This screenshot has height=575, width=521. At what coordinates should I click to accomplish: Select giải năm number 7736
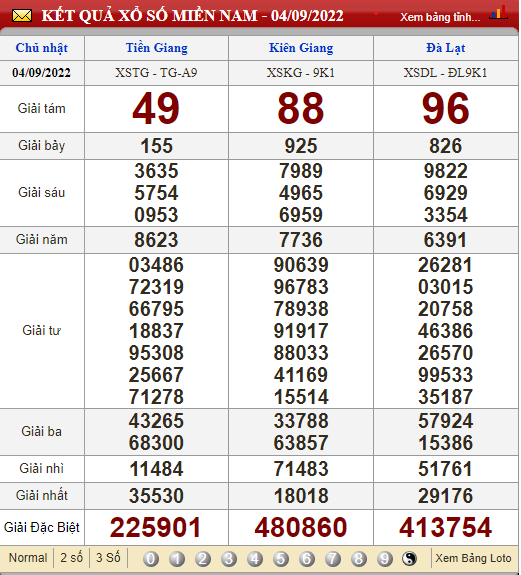(301, 240)
